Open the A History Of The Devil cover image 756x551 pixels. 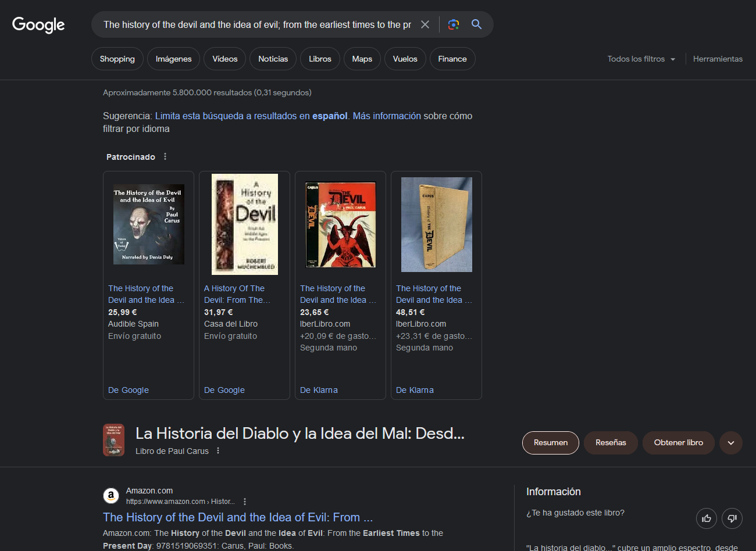pyautogui.click(x=245, y=224)
